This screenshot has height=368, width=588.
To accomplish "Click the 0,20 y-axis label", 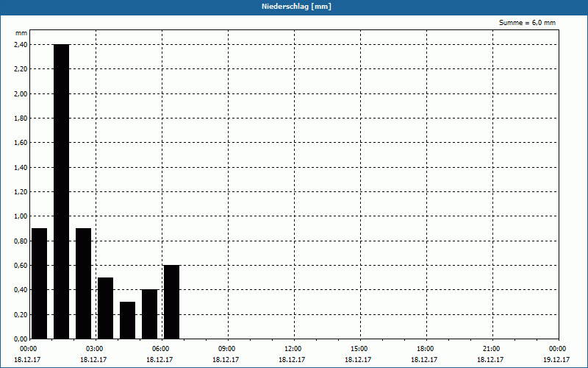I will pos(21,315).
